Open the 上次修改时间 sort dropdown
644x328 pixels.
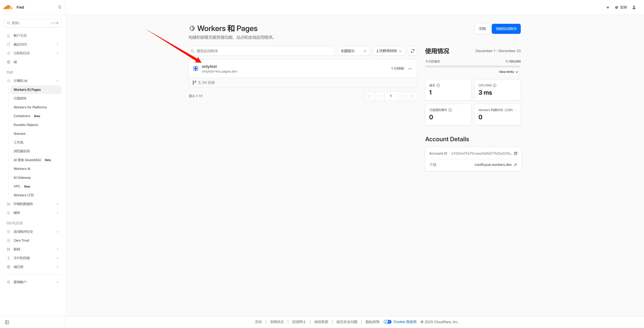[389, 51]
